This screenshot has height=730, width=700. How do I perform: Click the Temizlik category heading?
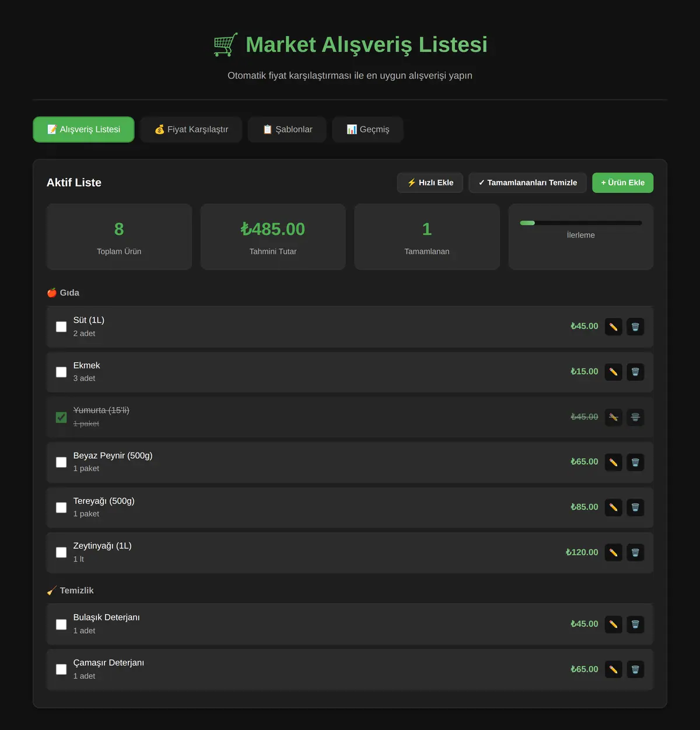[70, 591]
